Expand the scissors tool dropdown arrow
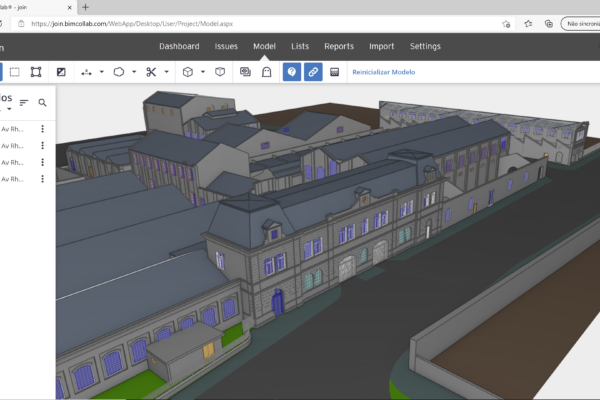Viewport: 600px width, 400px height. (166, 72)
